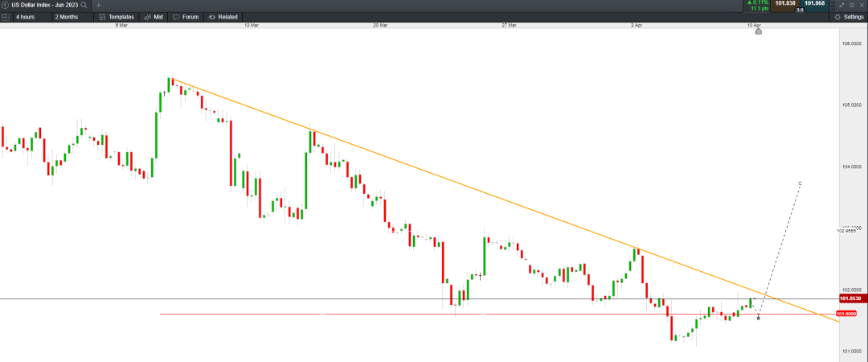Click the numbered circle icon in tab
The image size is (868, 362).
pos(5,5)
